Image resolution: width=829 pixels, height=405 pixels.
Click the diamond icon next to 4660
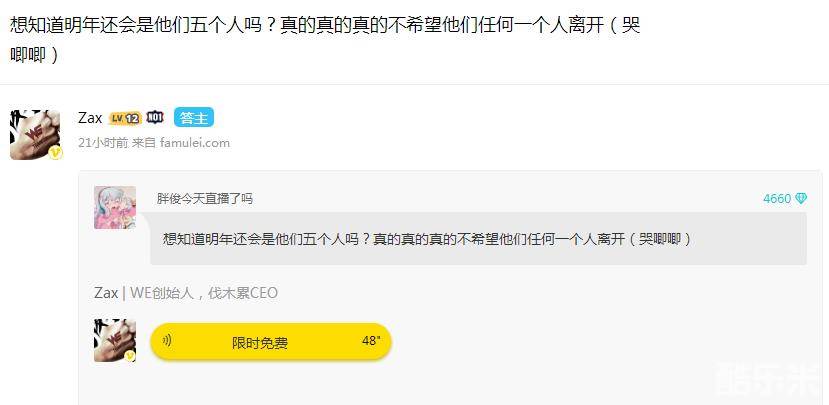tap(801, 199)
